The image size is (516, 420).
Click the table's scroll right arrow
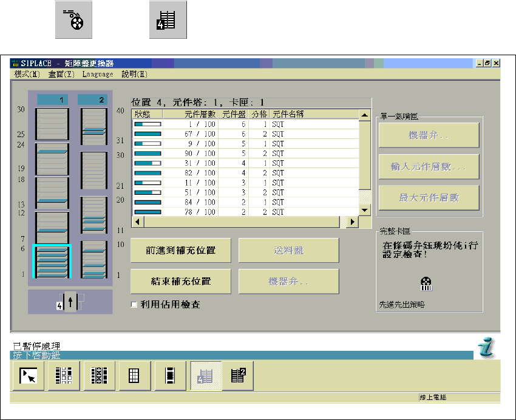pyautogui.click(x=353, y=222)
